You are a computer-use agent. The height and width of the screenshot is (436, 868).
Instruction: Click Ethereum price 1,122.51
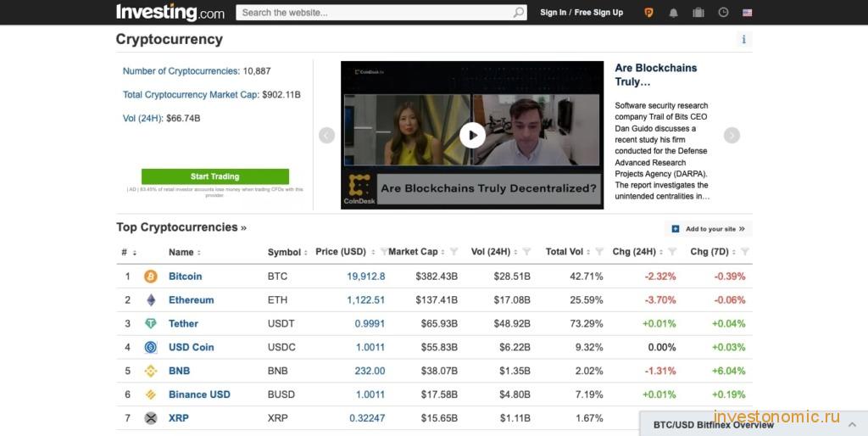[x=366, y=299]
